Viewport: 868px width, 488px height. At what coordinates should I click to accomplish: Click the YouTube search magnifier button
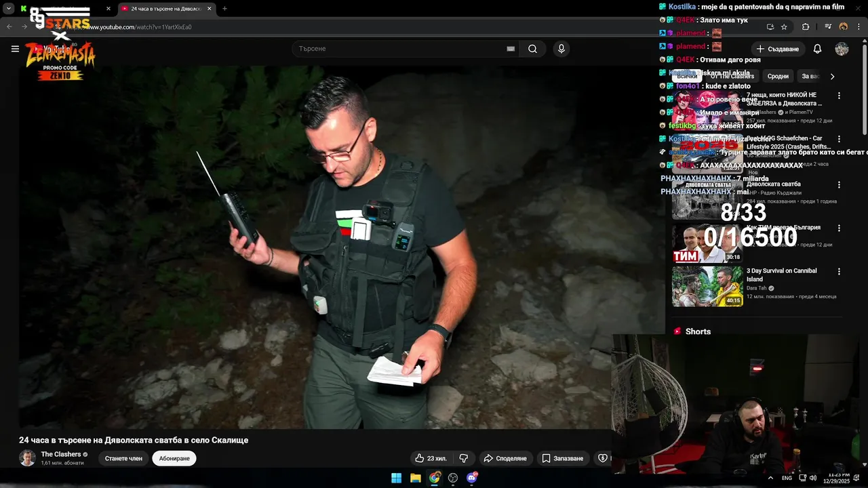(533, 49)
